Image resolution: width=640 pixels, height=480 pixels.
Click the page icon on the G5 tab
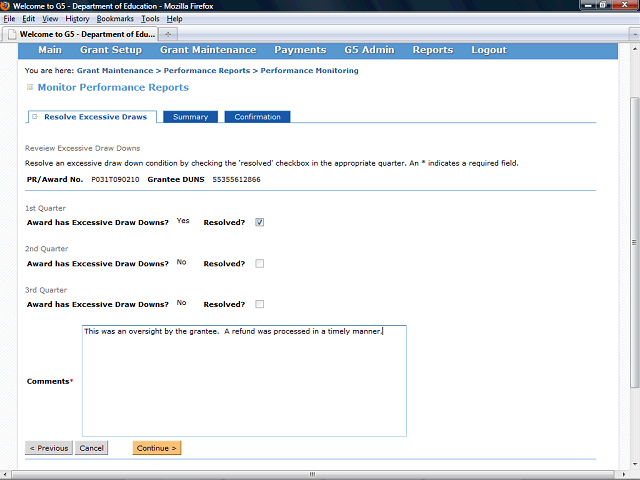(12, 34)
